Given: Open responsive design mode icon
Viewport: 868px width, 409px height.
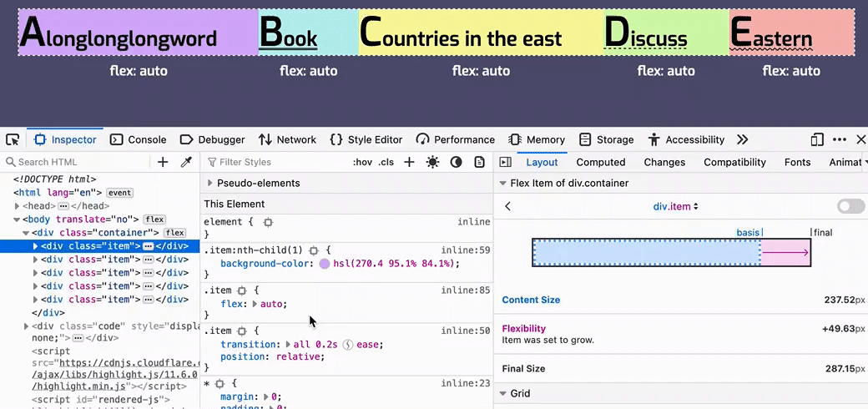Looking at the screenshot, I should coord(817,139).
